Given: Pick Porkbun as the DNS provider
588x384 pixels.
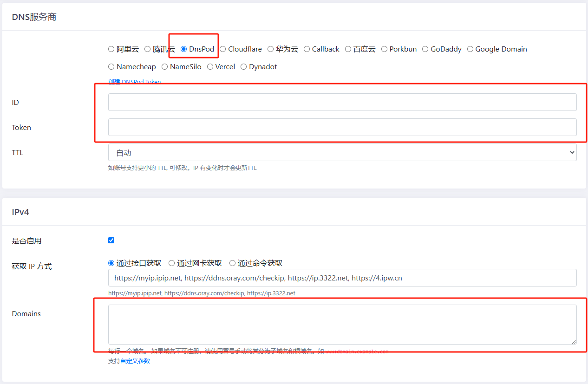Looking at the screenshot, I should (384, 49).
